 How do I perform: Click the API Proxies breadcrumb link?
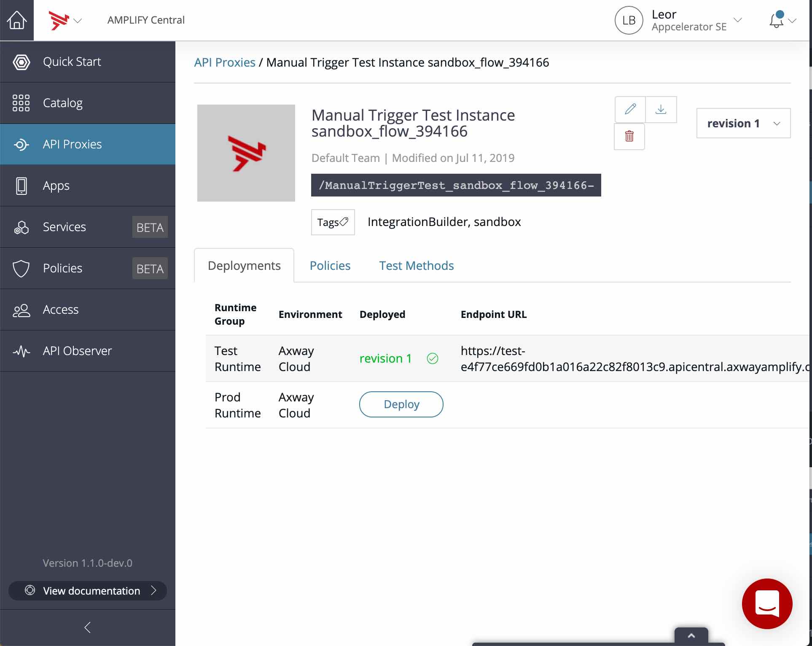tap(225, 62)
